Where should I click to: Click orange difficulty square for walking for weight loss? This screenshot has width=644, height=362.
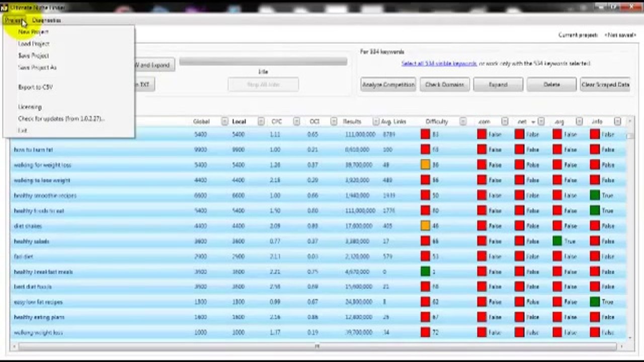(x=426, y=165)
